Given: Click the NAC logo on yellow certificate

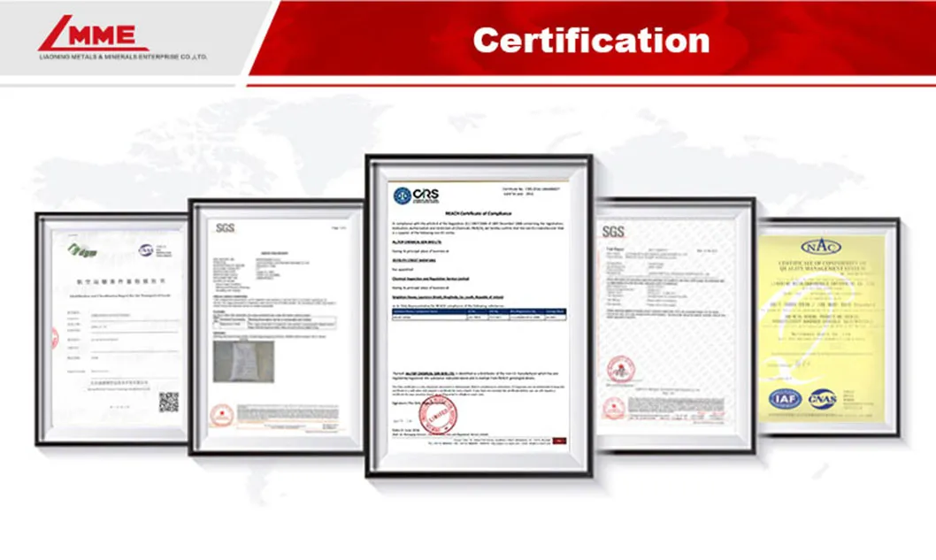Looking at the screenshot, I should pos(820,247).
